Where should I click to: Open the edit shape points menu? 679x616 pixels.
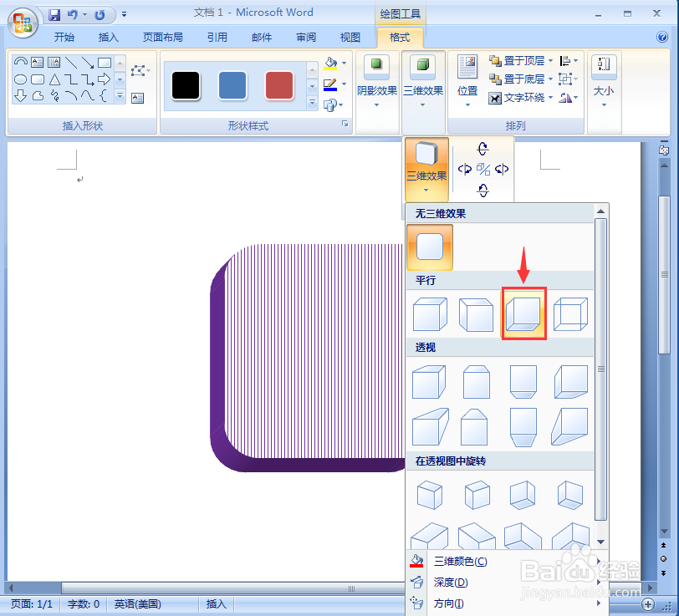point(140,70)
